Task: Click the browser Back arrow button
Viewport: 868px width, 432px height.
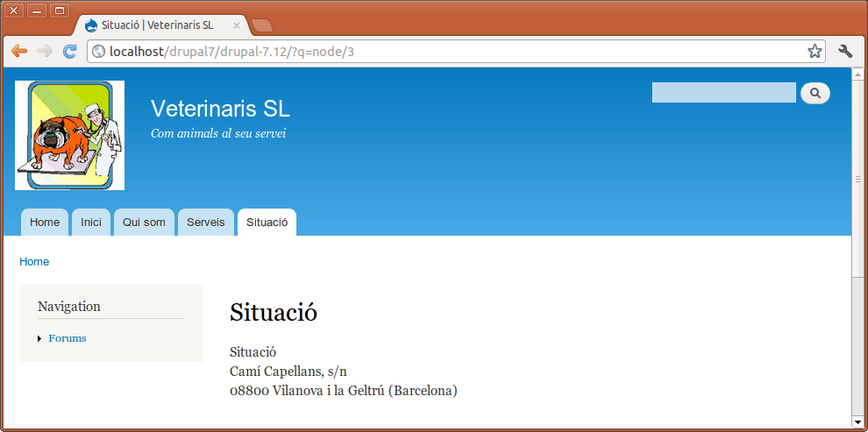Action: click(19, 52)
